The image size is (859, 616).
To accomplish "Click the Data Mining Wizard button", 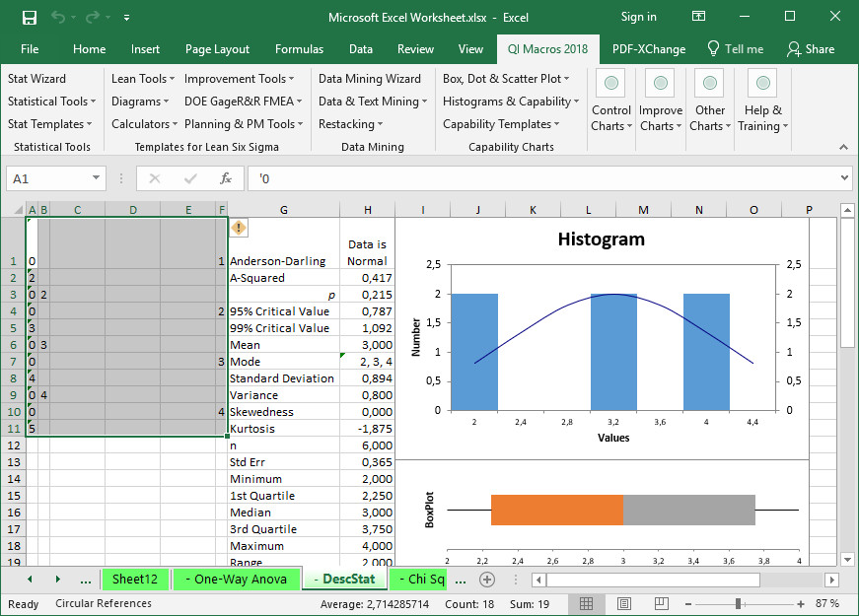I will tap(370, 79).
